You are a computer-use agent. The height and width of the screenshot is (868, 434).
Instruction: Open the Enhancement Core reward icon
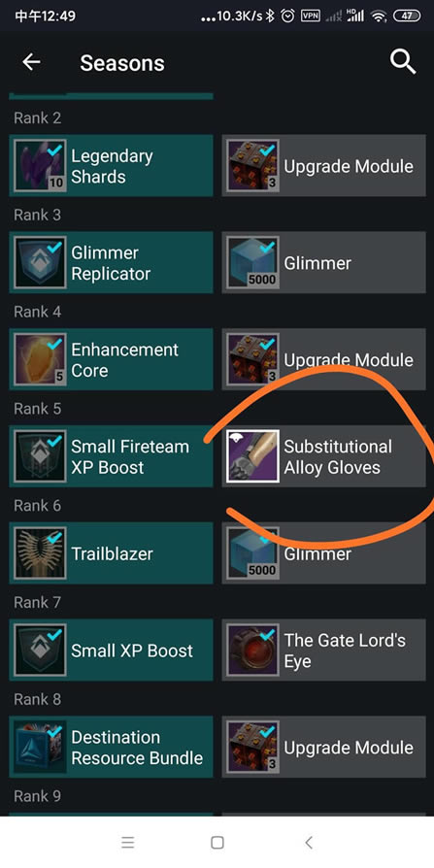coord(40,359)
